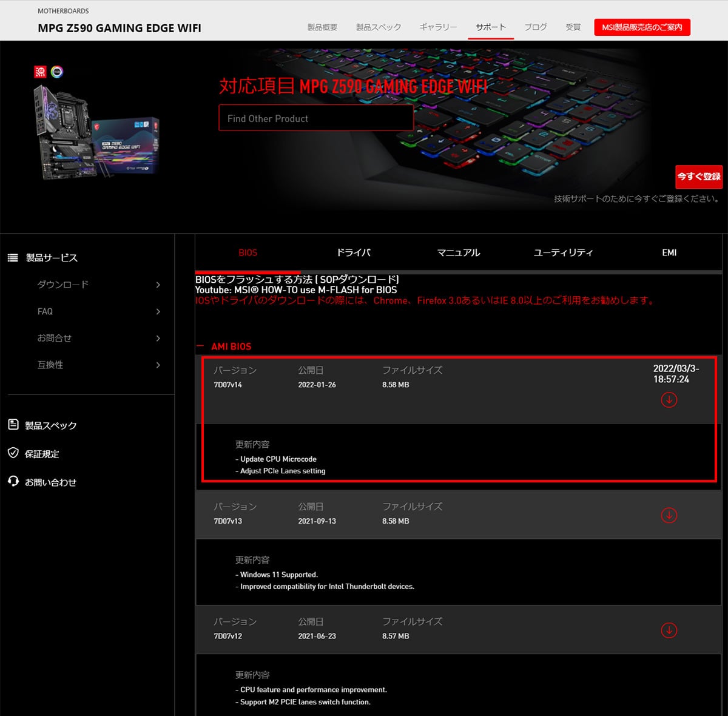
Task: Click the red browser recommendation notice
Action: (x=425, y=300)
